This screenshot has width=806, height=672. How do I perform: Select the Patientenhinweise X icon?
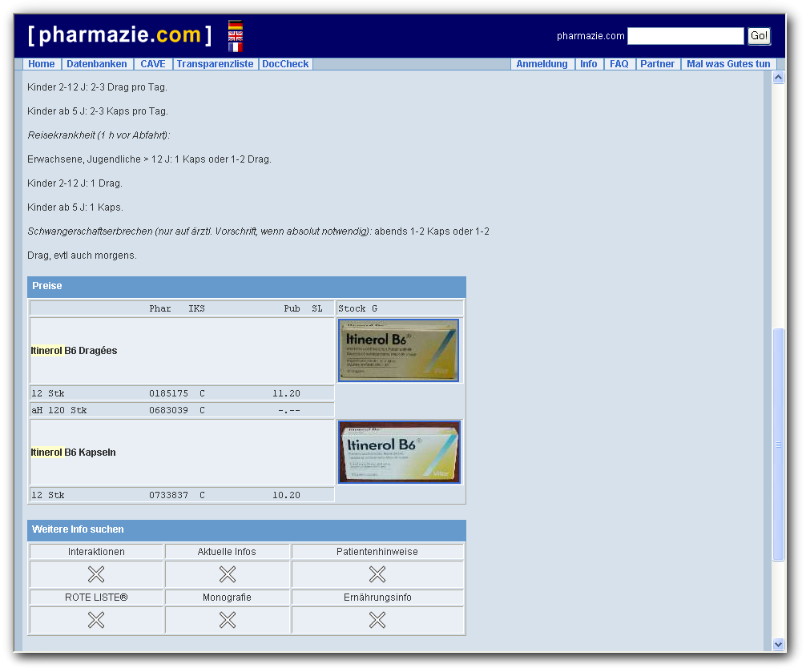click(x=377, y=574)
